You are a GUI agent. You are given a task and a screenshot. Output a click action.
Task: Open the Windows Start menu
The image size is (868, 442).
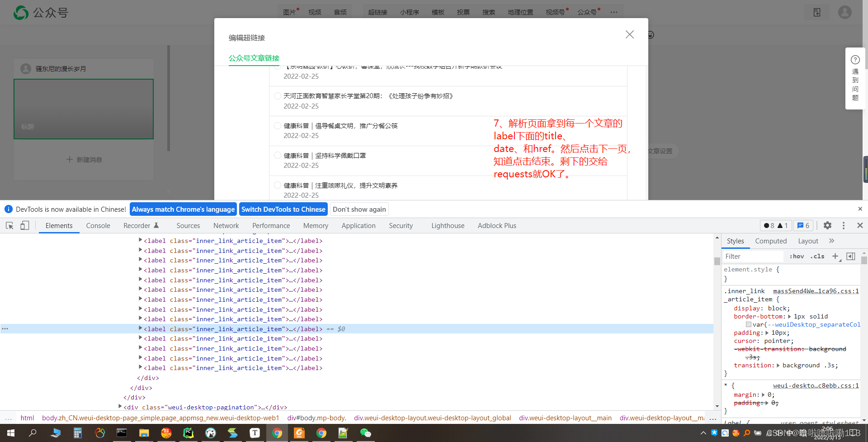click(11, 433)
